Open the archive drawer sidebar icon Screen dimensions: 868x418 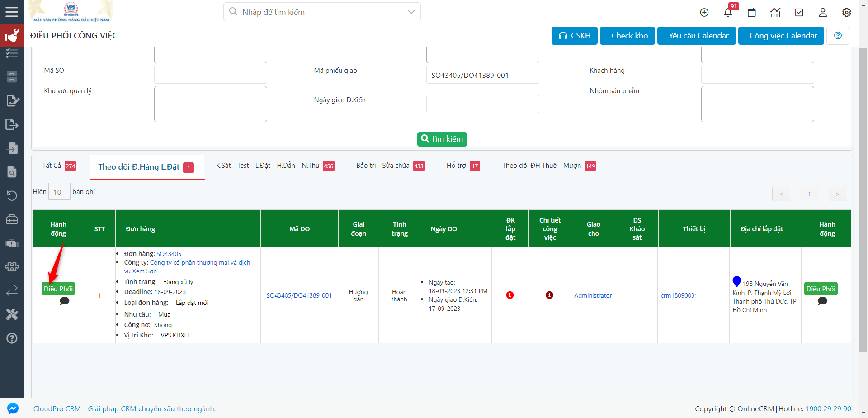click(12, 77)
